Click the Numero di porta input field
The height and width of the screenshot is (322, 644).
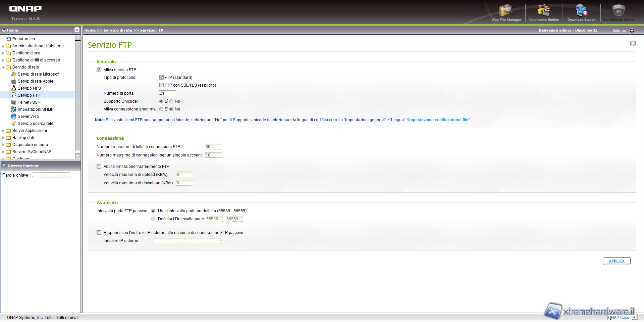point(167,93)
